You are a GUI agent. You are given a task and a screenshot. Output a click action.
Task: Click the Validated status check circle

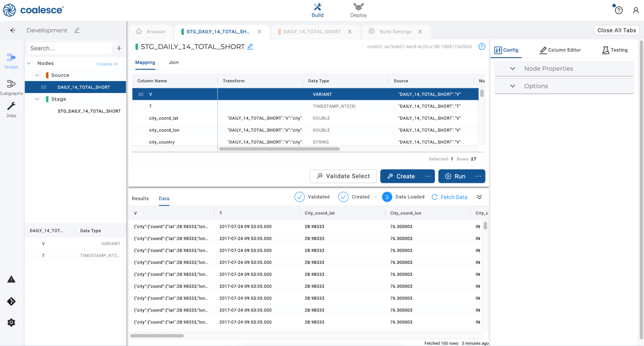tap(299, 197)
